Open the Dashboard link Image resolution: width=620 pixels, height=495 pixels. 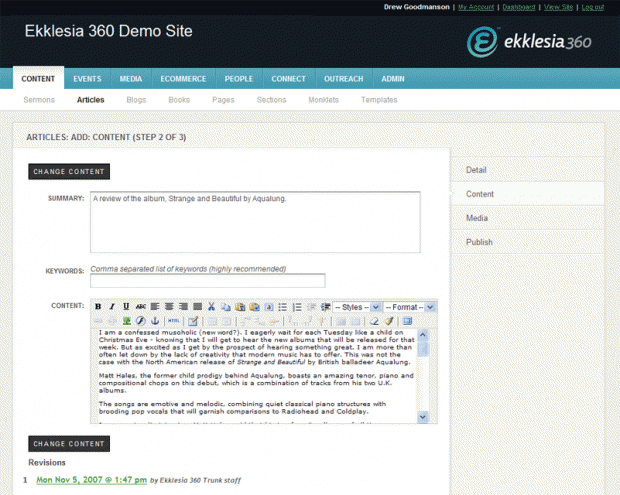519,7
